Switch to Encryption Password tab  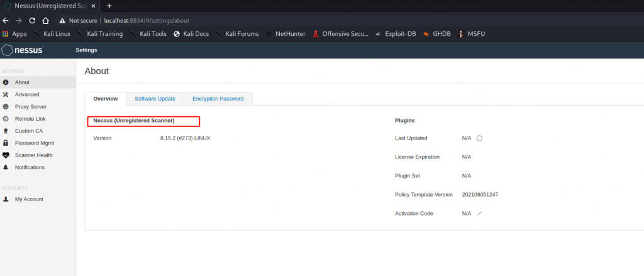coord(218,99)
